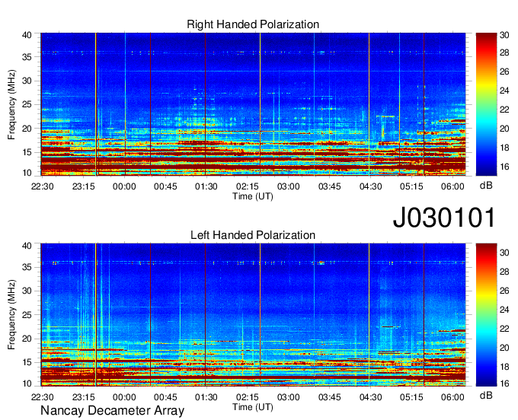
Task: Click the 25 MHz tick on the upper plot
Action: pos(27,104)
